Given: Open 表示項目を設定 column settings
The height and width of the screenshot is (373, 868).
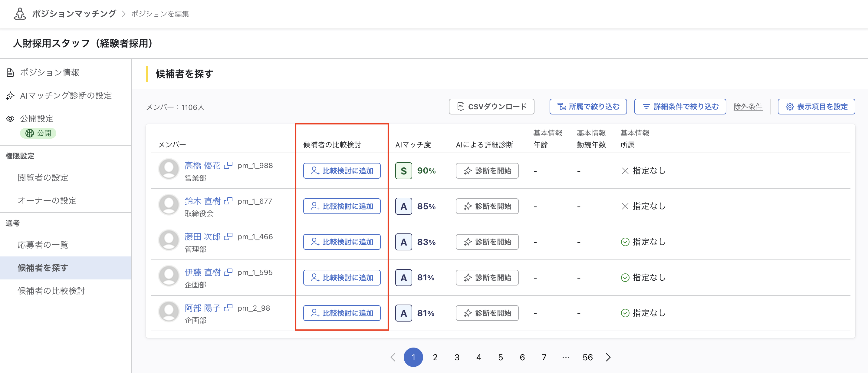Looking at the screenshot, I should [816, 107].
